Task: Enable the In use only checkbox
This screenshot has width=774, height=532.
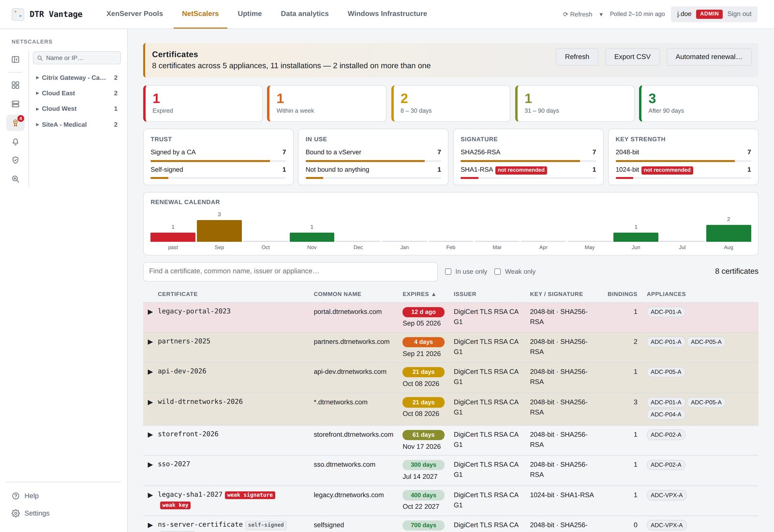Action: (448, 272)
